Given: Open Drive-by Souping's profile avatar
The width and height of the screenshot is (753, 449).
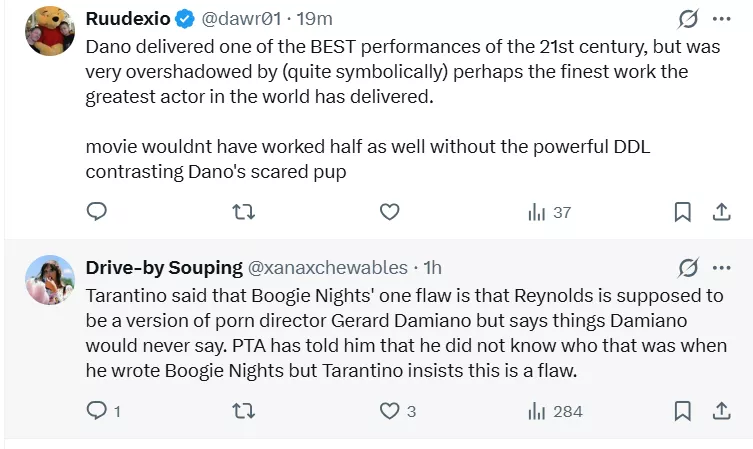Looking at the screenshot, I should pyautogui.click(x=50, y=279).
